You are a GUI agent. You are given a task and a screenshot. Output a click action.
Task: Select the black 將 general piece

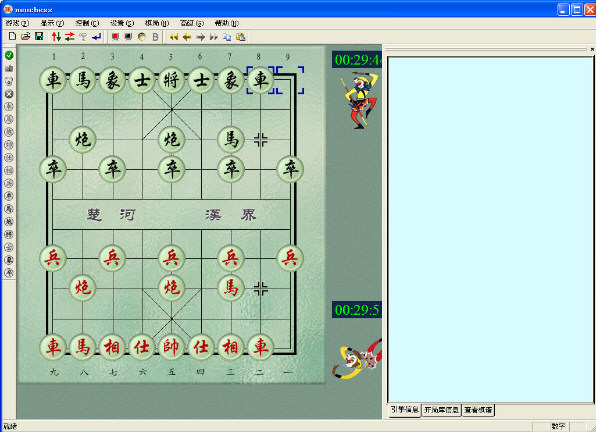(171, 80)
